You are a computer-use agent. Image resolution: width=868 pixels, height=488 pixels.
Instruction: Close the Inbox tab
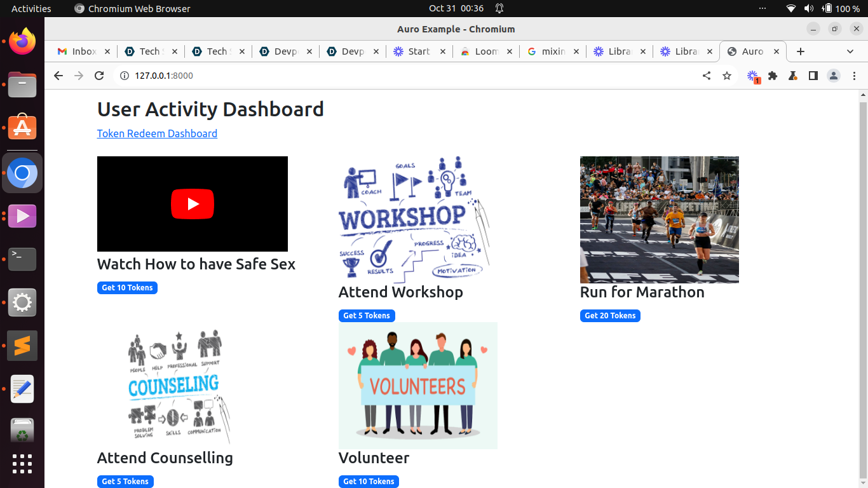107,51
